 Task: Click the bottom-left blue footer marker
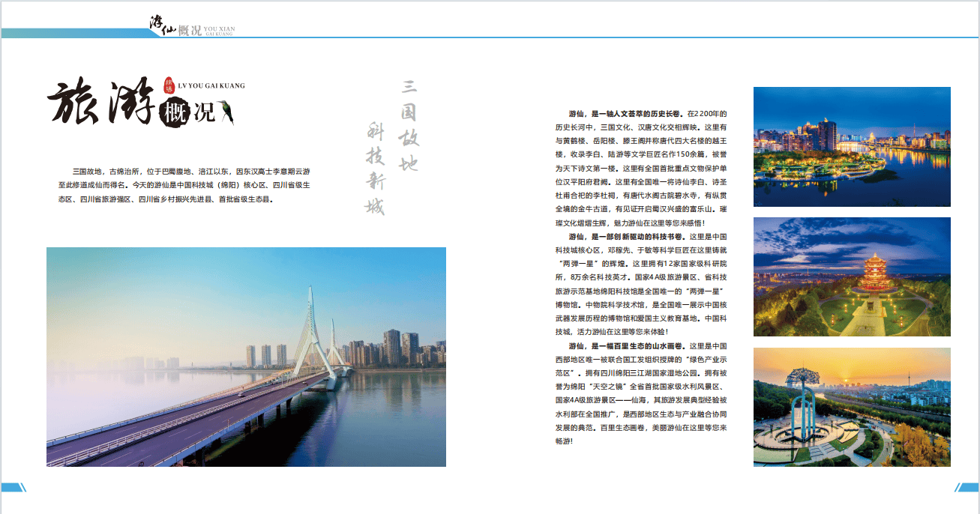13,488
